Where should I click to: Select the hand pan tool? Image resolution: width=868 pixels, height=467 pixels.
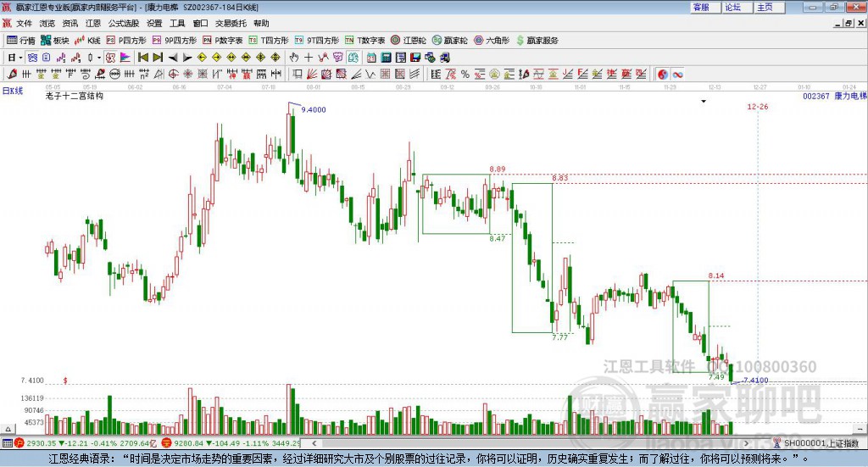293,58
